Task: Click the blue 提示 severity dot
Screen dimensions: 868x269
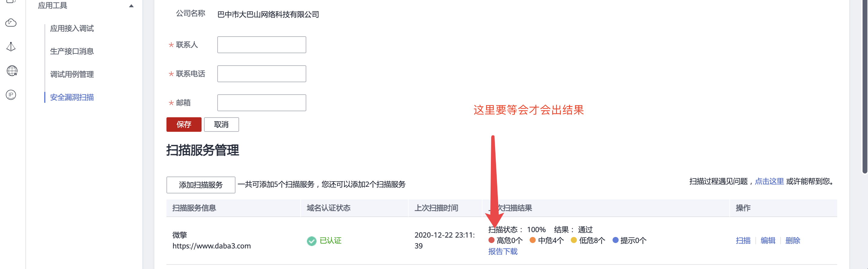Action: coord(615,240)
